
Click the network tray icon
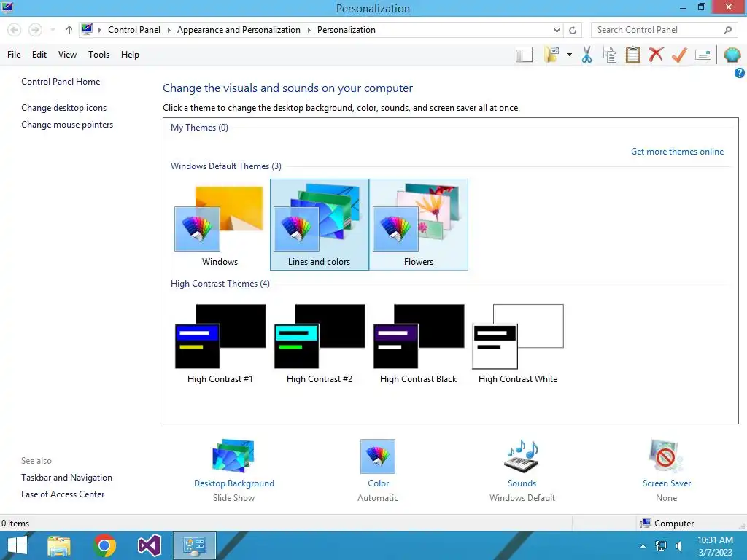[661, 546]
